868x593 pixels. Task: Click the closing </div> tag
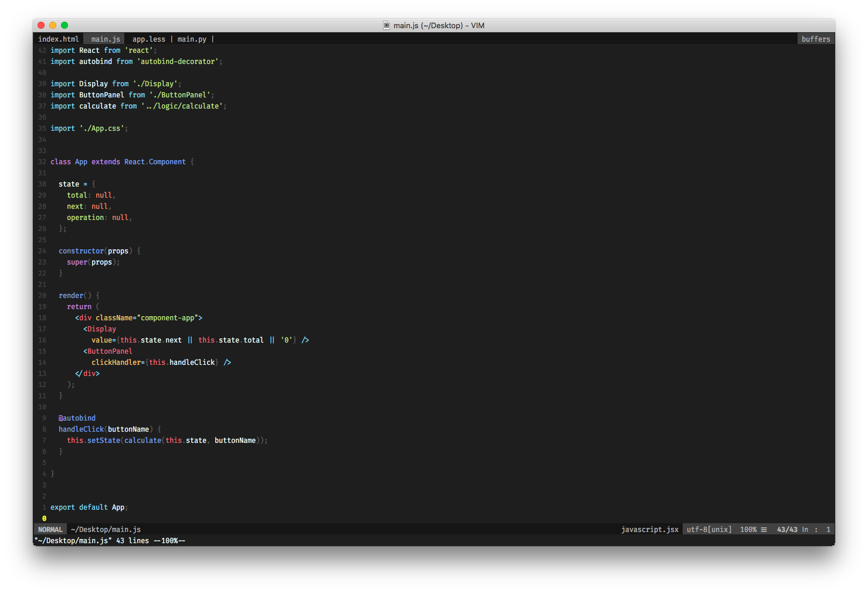[87, 374]
